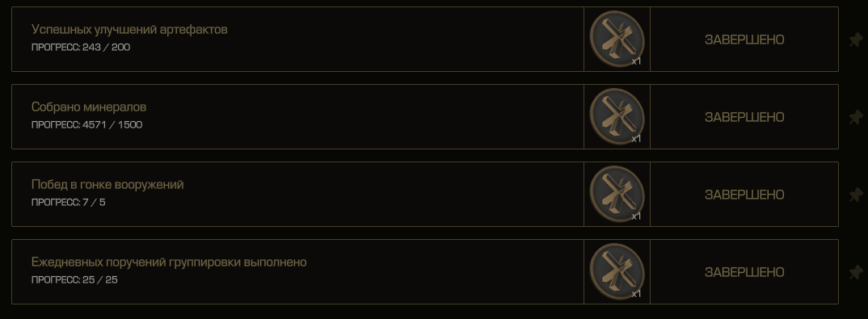
Task: Pin the Ежедневных поручений группировки task
Action: (855, 272)
